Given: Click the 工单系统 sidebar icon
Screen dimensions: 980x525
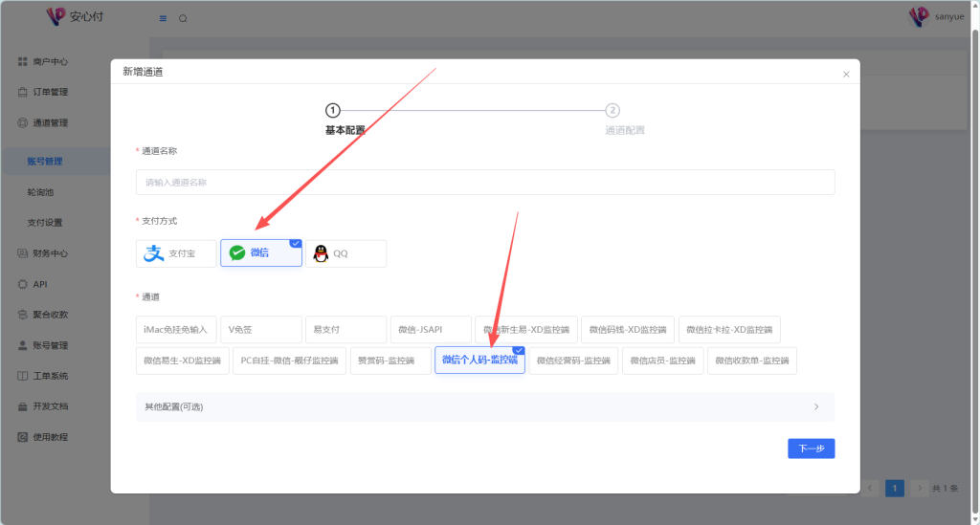Looking at the screenshot, I should (23, 376).
